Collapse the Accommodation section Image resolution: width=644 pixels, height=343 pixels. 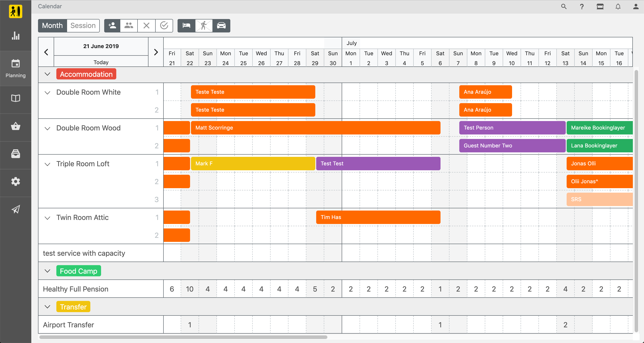click(47, 74)
